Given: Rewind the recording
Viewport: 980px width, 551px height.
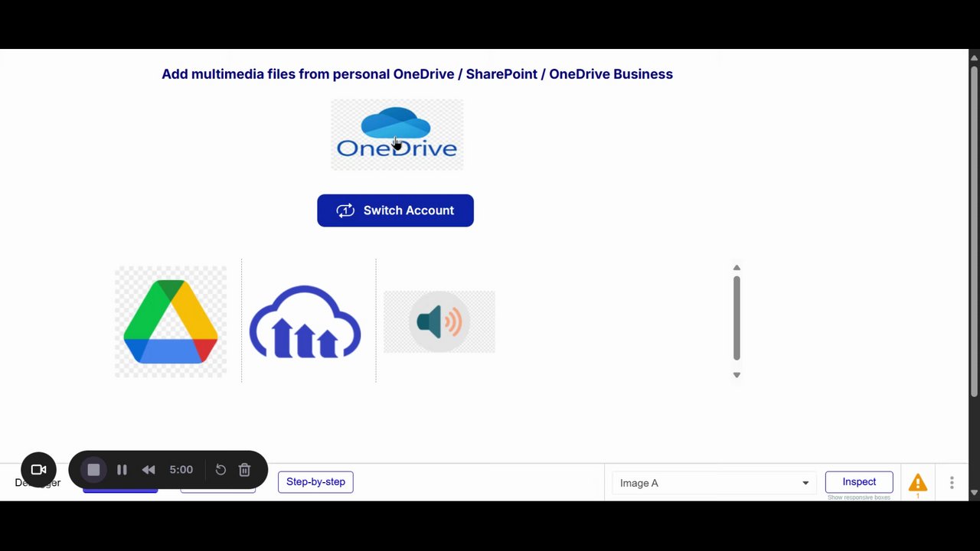Looking at the screenshot, I should pyautogui.click(x=149, y=470).
